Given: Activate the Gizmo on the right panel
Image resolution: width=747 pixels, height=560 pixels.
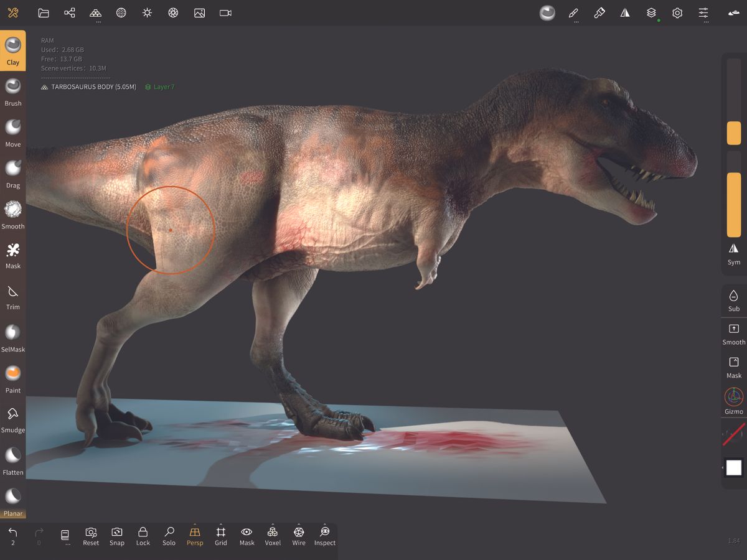Looking at the screenshot, I should (x=733, y=399).
